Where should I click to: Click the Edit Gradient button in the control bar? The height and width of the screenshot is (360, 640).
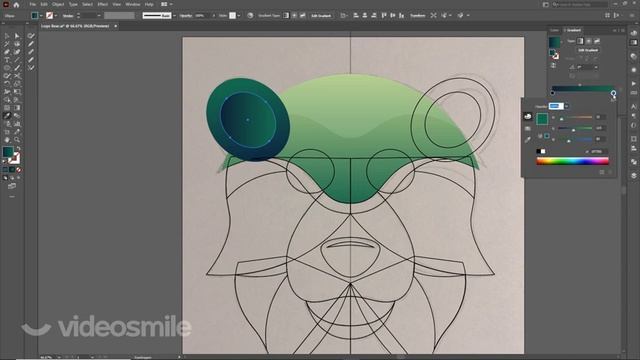321,16
